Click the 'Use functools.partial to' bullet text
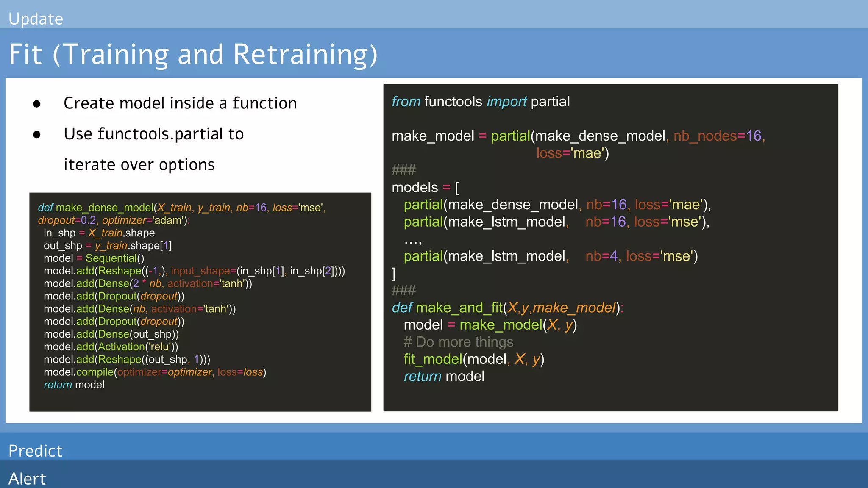The width and height of the screenshot is (868, 488). (x=153, y=134)
